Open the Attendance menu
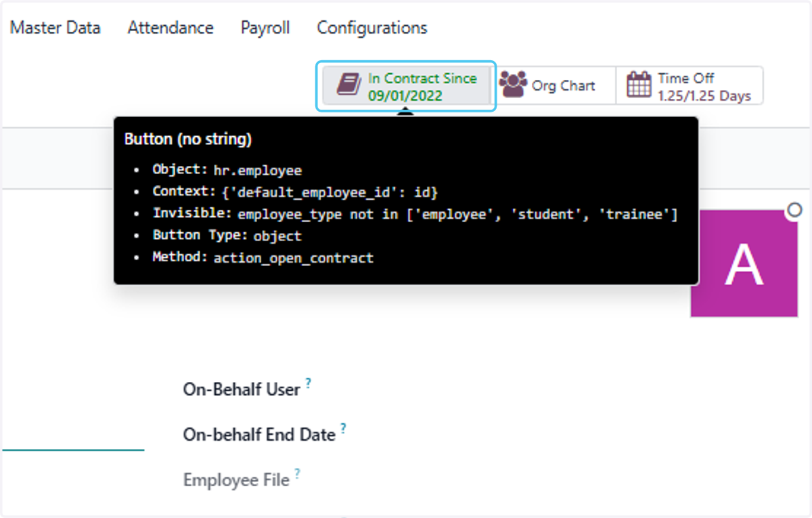Screen dimensions: 812x518 [x=171, y=28]
